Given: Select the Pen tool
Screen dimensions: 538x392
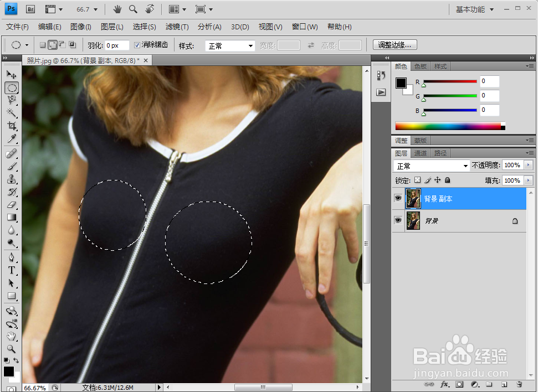Looking at the screenshot, I should coord(11,257).
